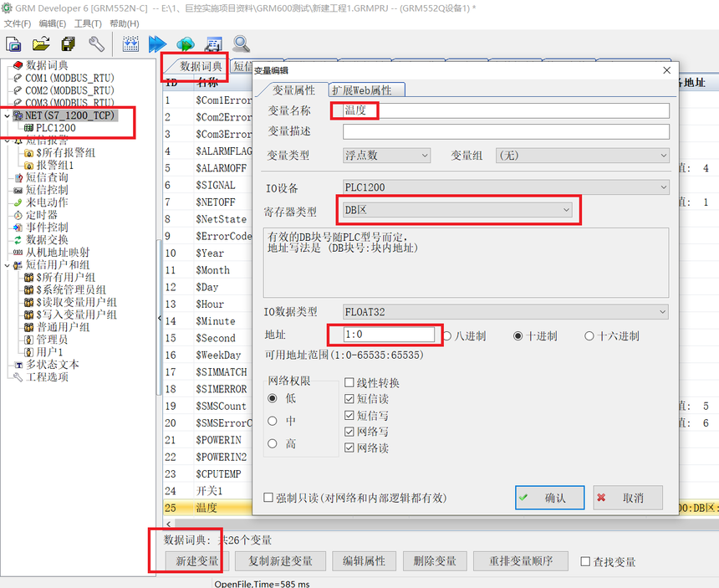Select 用户1 in the tree
Viewport: 719px width, 588px height.
[x=49, y=352]
